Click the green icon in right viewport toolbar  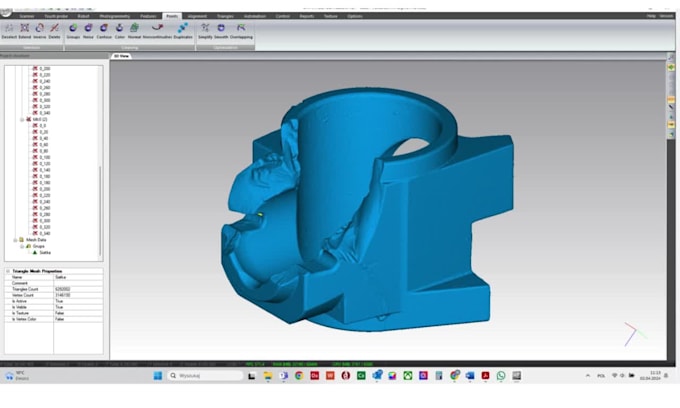coord(671,68)
